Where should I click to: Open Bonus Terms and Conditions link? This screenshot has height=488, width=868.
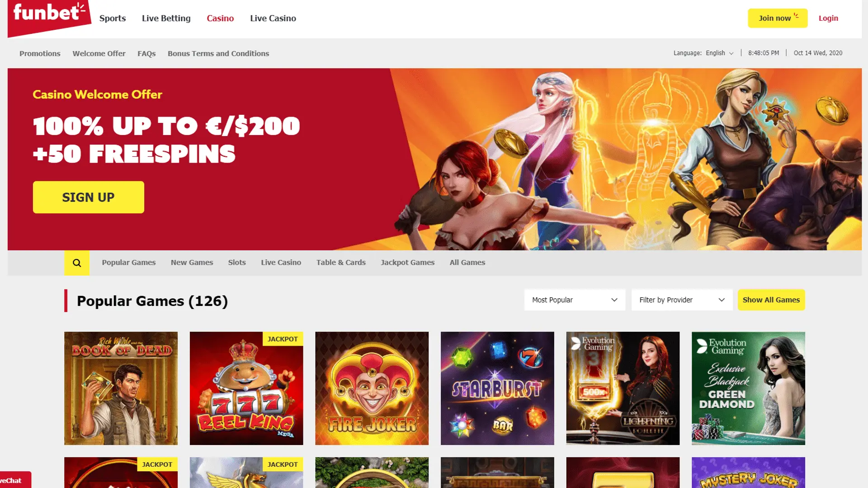(x=218, y=53)
